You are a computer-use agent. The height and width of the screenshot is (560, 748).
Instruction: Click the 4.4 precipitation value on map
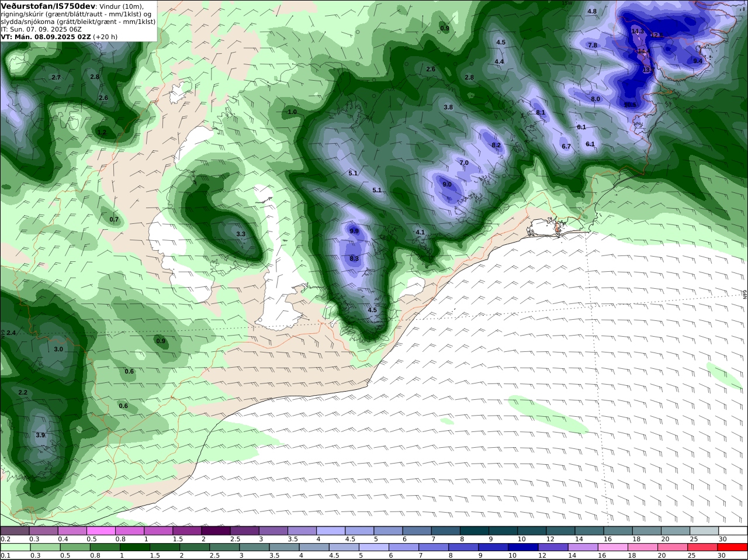pyautogui.click(x=499, y=61)
